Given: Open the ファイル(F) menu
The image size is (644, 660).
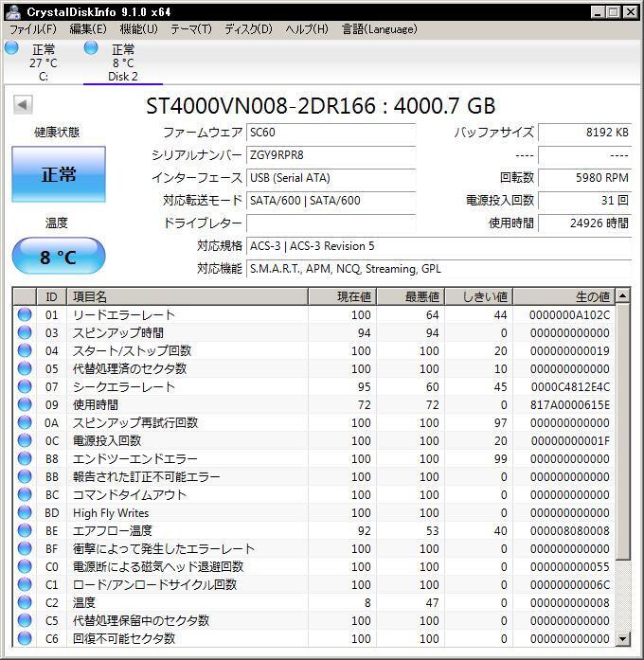Looking at the screenshot, I should (32, 29).
